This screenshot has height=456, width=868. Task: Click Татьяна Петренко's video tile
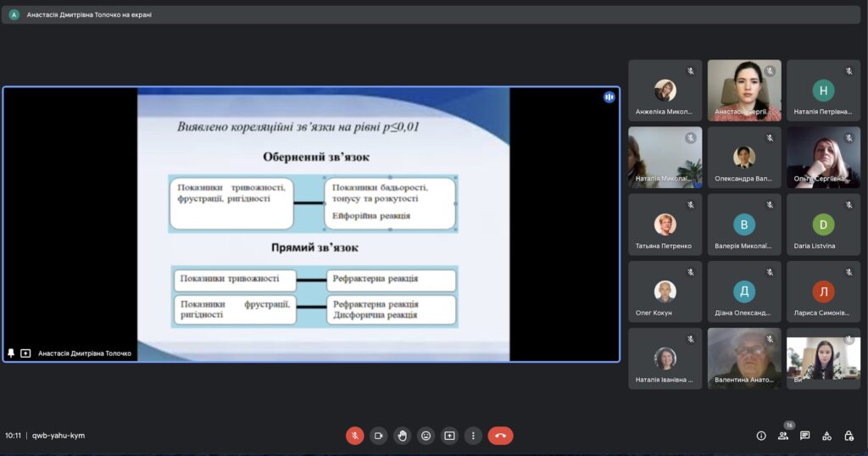point(665,225)
